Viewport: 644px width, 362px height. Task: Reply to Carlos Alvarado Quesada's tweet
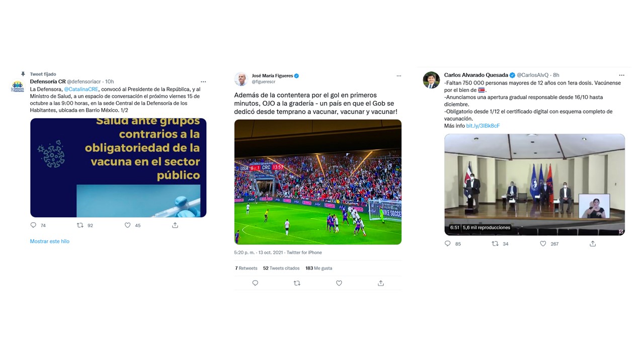(x=448, y=243)
